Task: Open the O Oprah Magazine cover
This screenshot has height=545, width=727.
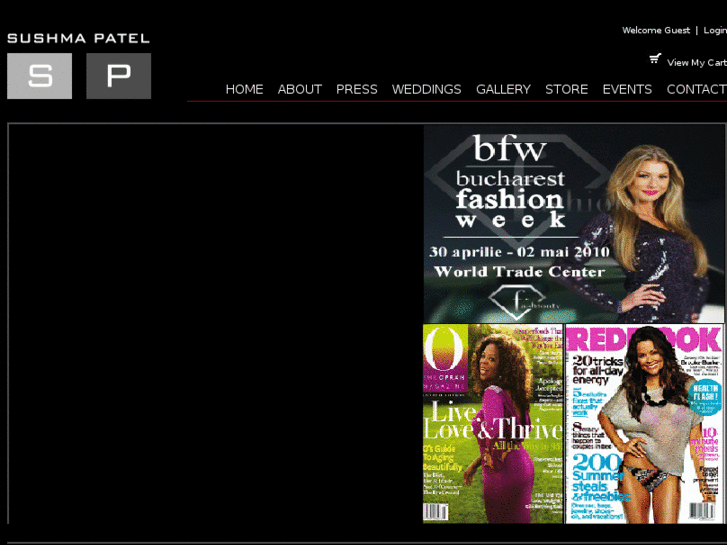Action: pyautogui.click(x=493, y=423)
